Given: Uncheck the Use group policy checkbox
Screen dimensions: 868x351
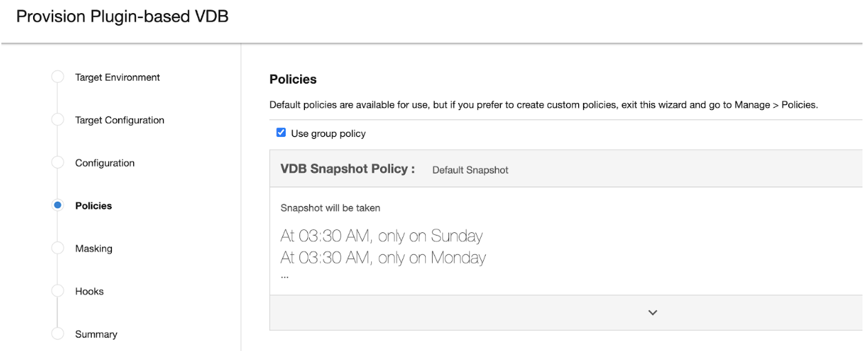Looking at the screenshot, I should pyautogui.click(x=281, y=133).
